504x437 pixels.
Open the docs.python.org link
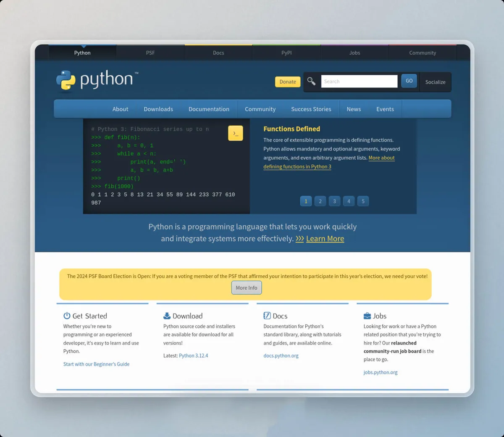point(281,355)
